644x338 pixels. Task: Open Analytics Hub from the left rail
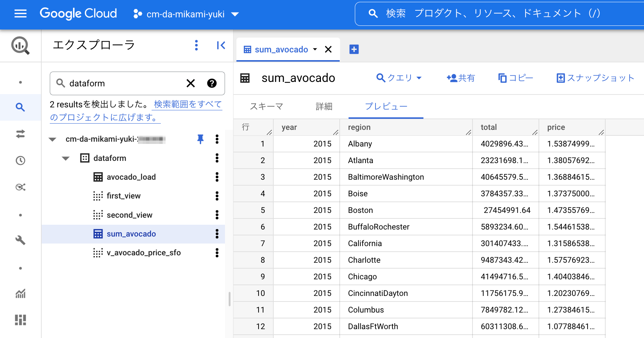coord(20,187)
